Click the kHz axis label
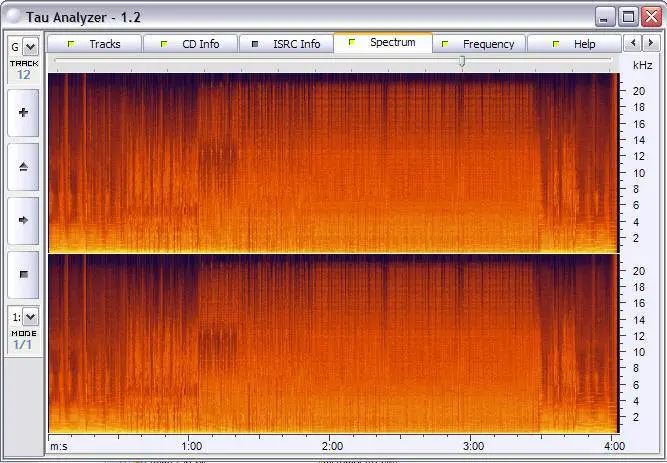The image size is (667, 463). click(642, 65)
